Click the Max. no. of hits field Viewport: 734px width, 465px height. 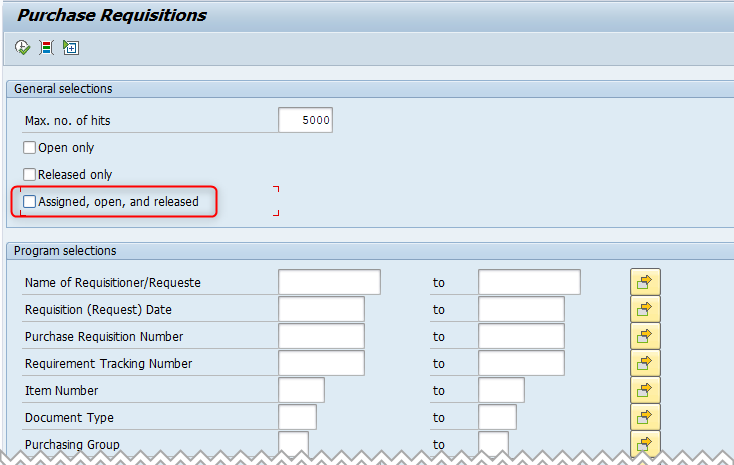[305, 121]
